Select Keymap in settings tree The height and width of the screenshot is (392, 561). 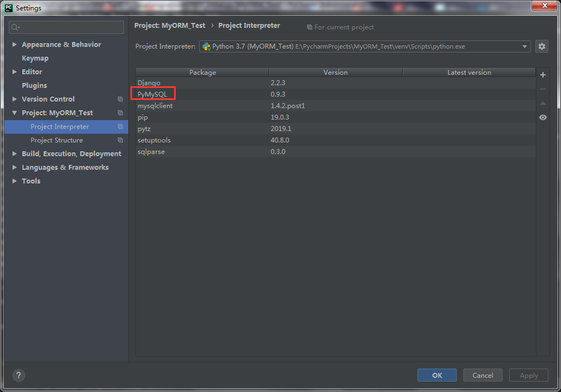click(35, 58)
